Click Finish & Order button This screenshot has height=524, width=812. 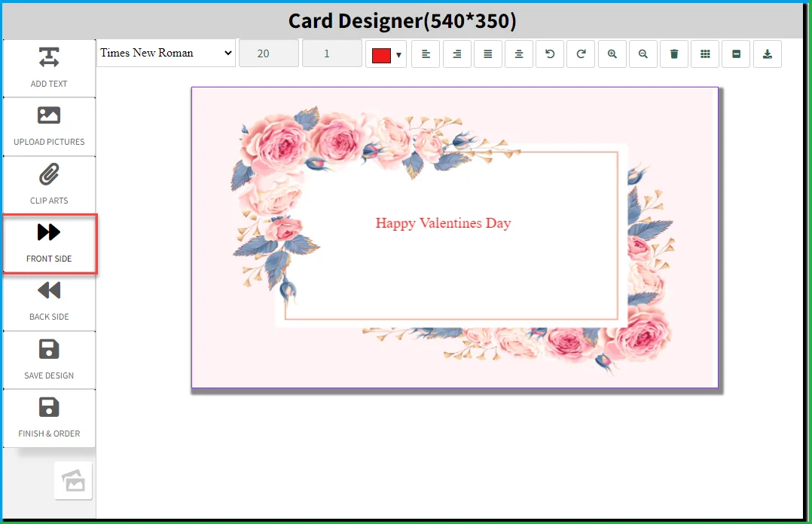[49, 418]
